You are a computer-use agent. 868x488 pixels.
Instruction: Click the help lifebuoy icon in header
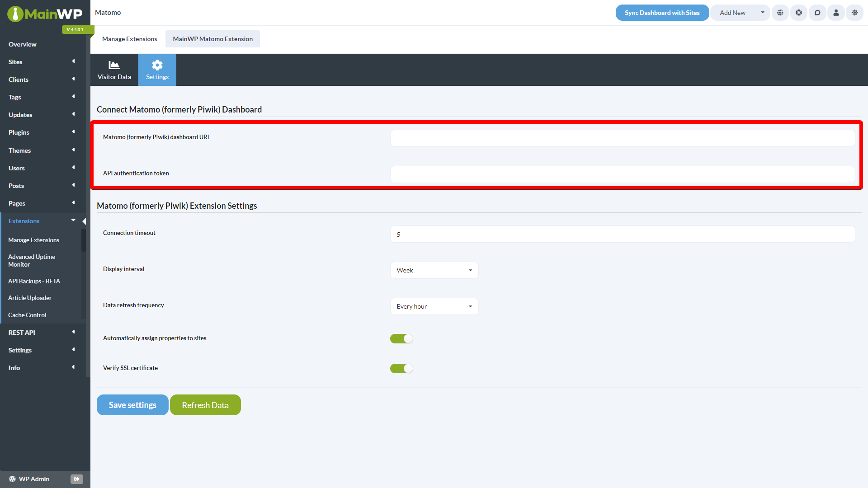coord(798,13)
